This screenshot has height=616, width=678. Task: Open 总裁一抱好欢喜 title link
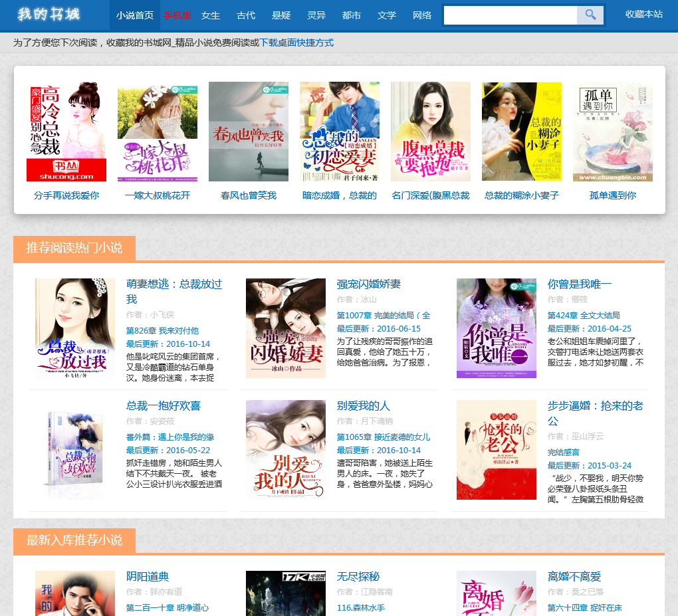click(164, 406)
